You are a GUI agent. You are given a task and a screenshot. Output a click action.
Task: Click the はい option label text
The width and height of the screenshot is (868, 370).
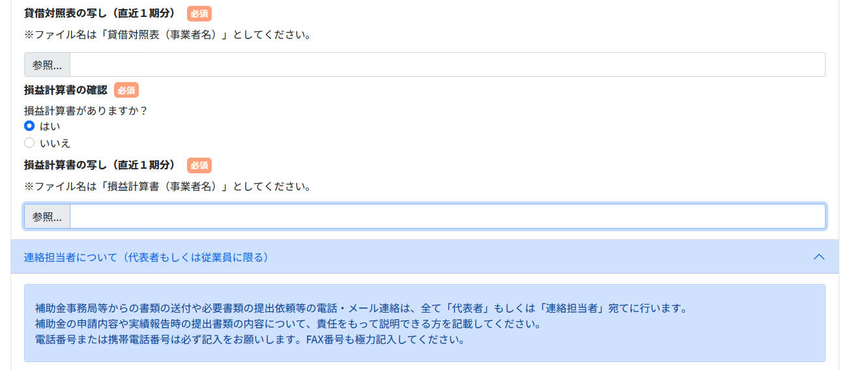(50, 126)
